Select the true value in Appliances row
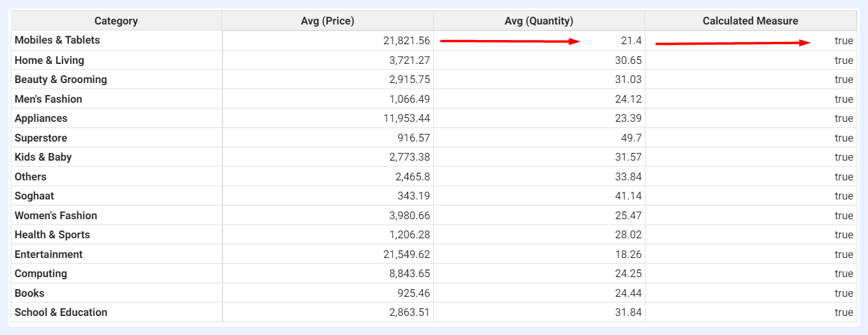 pos(844,118)
